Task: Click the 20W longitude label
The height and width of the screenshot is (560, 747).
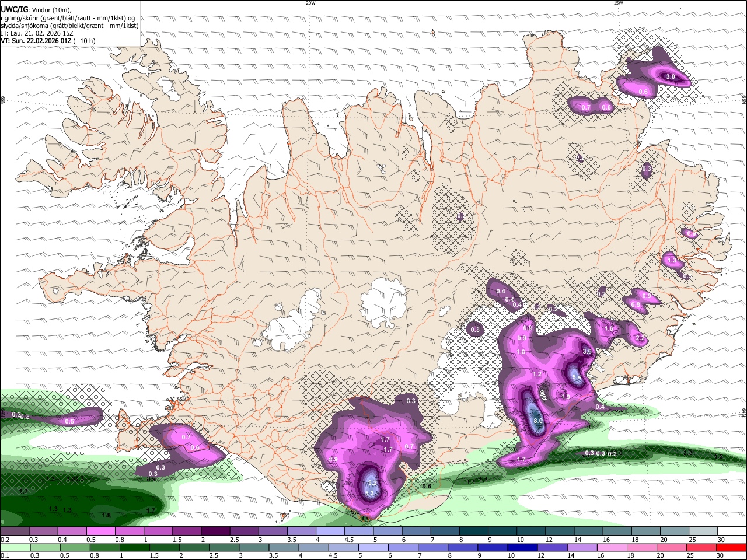Action: 310,3
